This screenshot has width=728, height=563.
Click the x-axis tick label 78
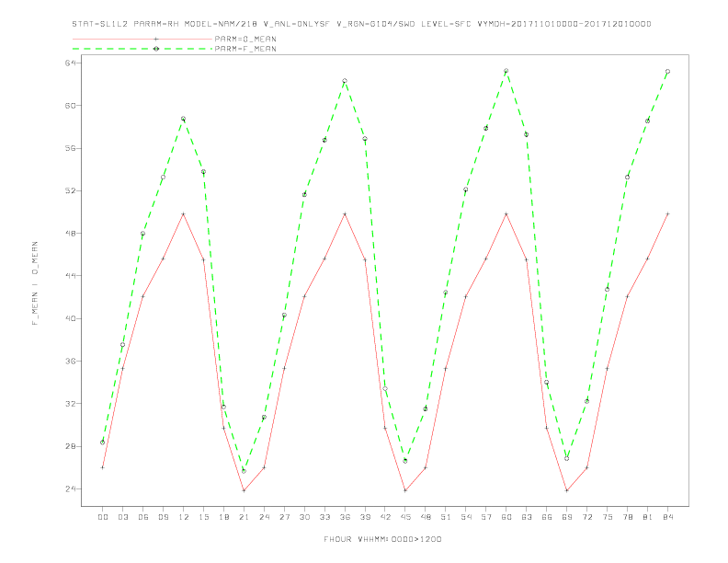tap(627, 517)
